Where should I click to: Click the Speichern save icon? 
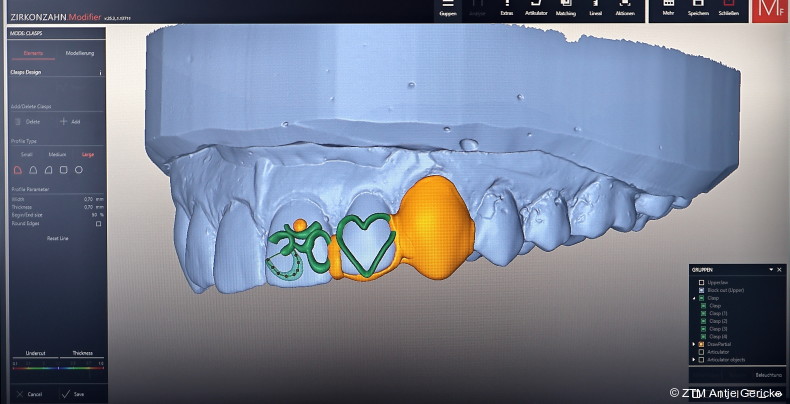coord(697,7)
